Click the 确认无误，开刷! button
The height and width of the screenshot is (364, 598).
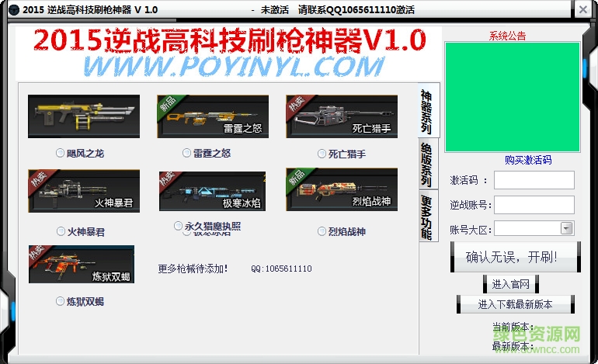click(515, 257)
